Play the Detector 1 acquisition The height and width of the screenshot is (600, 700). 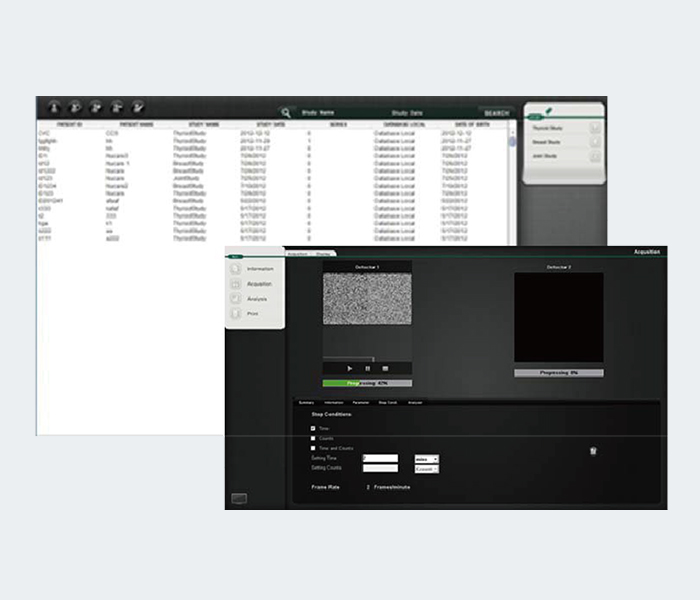pyautogui.click(x=350, y=369)
